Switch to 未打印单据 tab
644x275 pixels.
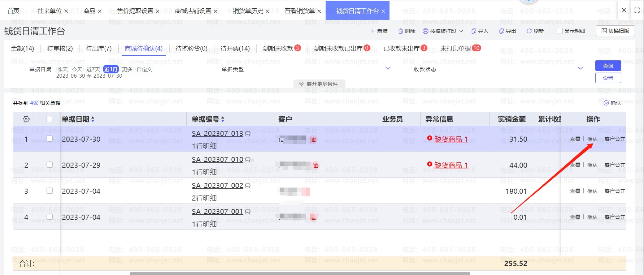click(461, 48)
